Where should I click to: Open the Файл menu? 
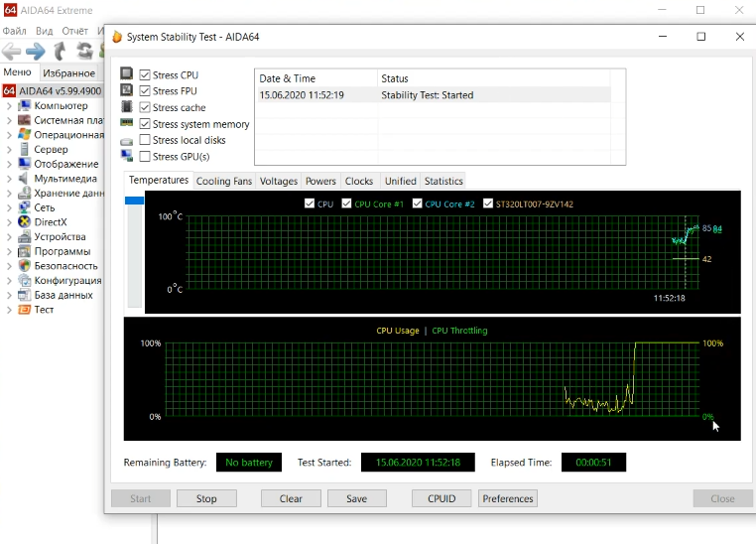[x=15, y=31]
